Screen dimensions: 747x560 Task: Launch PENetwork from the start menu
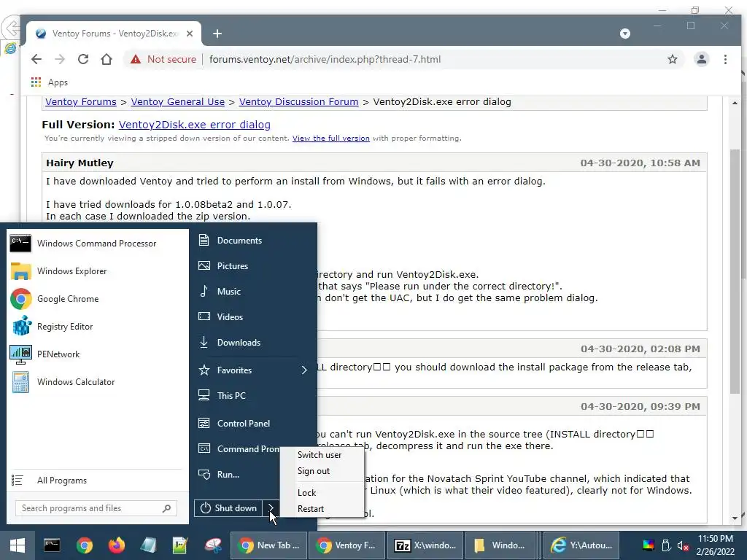point(98,354)
